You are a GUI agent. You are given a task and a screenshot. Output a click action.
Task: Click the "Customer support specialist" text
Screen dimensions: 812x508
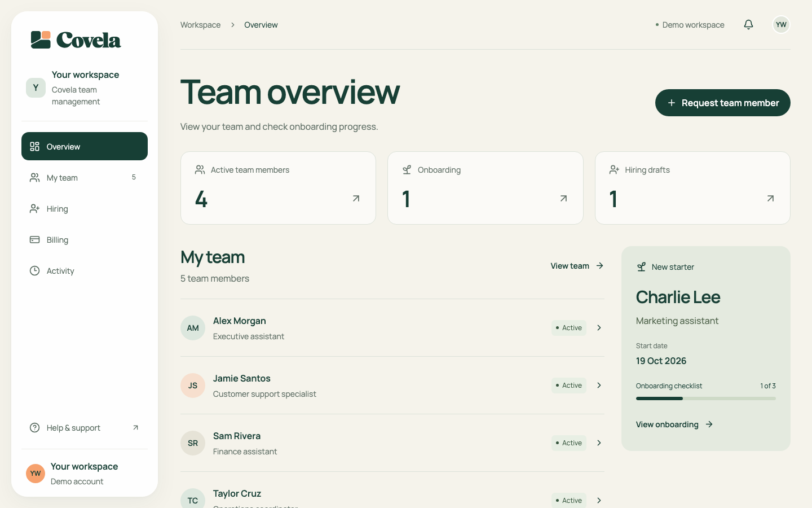coord(264,394)
